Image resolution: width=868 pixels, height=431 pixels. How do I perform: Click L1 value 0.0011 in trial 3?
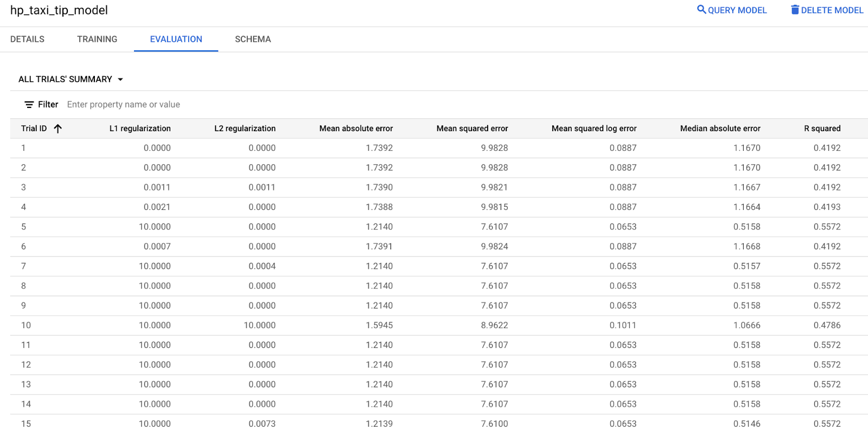point(157,188)
